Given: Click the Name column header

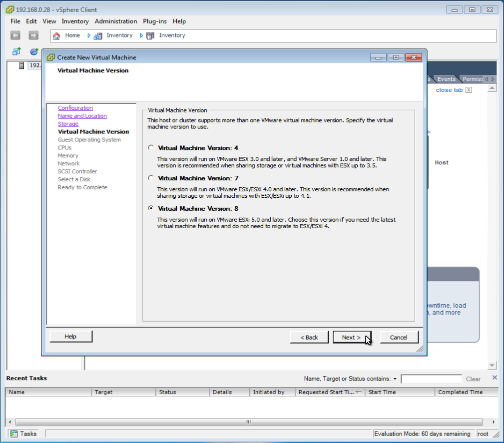Looking at the screenshot, I should point(48,392).
